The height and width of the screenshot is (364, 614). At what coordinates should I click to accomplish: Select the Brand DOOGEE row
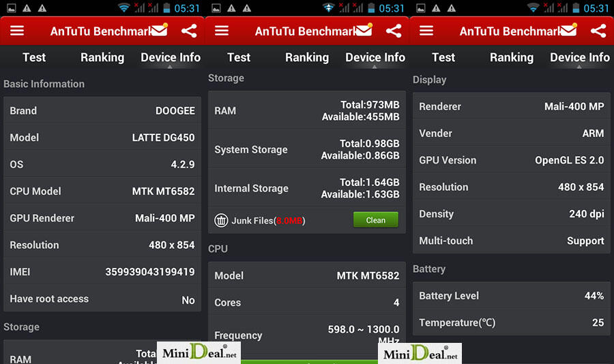coord(102,110)
